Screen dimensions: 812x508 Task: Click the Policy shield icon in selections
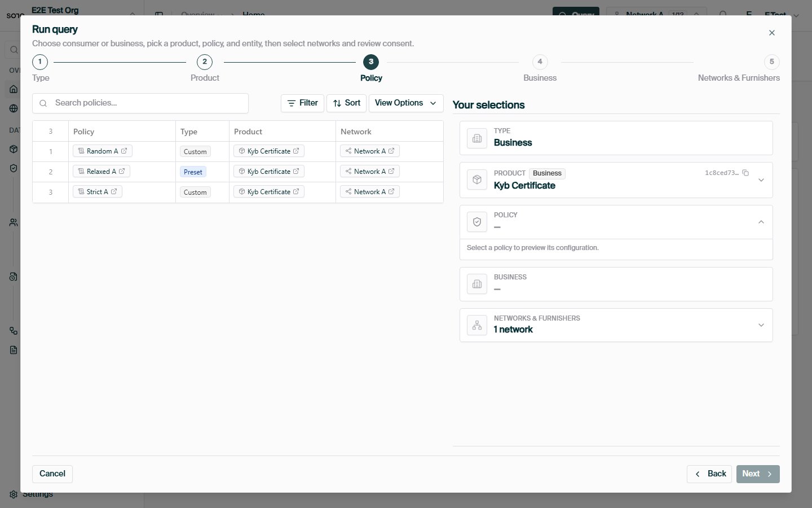477,222
